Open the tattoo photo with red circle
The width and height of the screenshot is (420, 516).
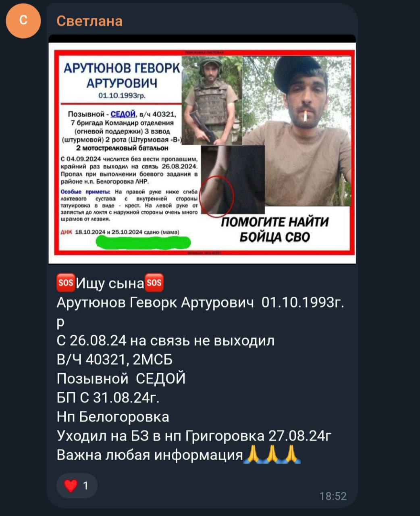pos(233,180)
